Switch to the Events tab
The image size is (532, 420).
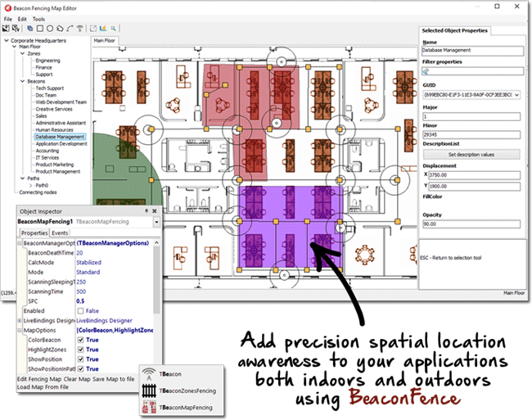60,233
